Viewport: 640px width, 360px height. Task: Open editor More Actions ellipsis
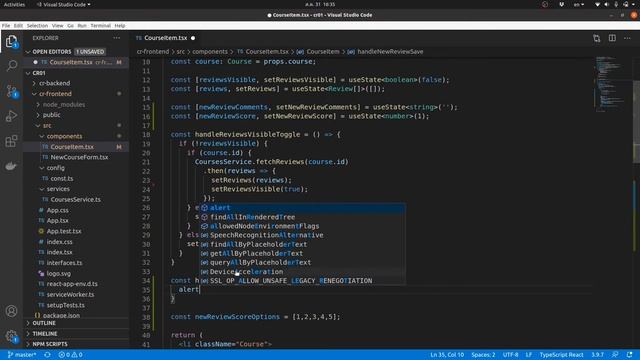(627, 38)
